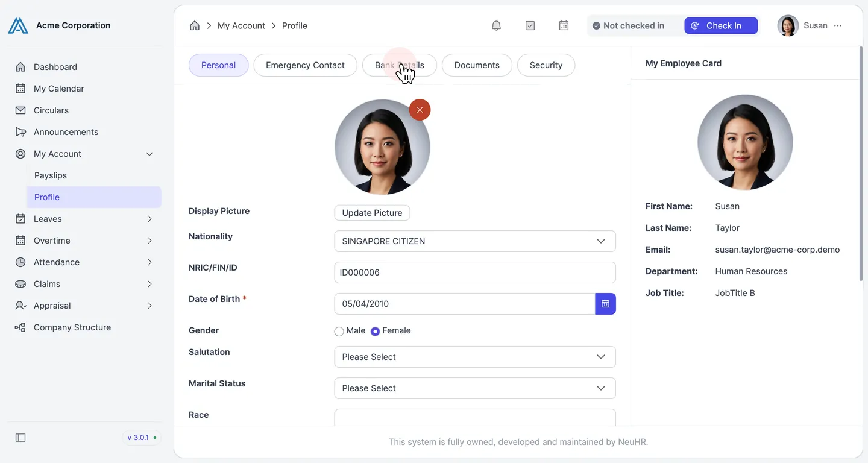Click the breadcrumb home icon
The image size is (868, 463).
(x=195, y=25)
